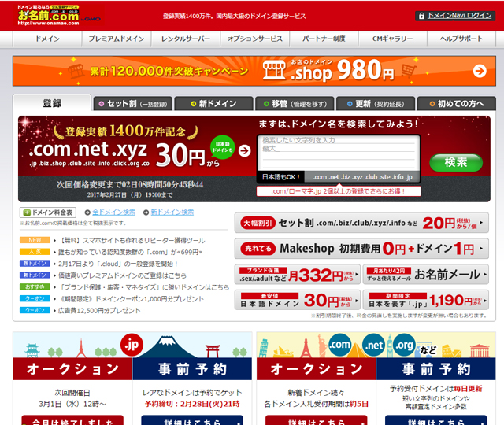Image resolution: width=504 pixels, height=425 pixels.
Task: Click the 今月は終了しました button
Action: click(x=72, y=420)
